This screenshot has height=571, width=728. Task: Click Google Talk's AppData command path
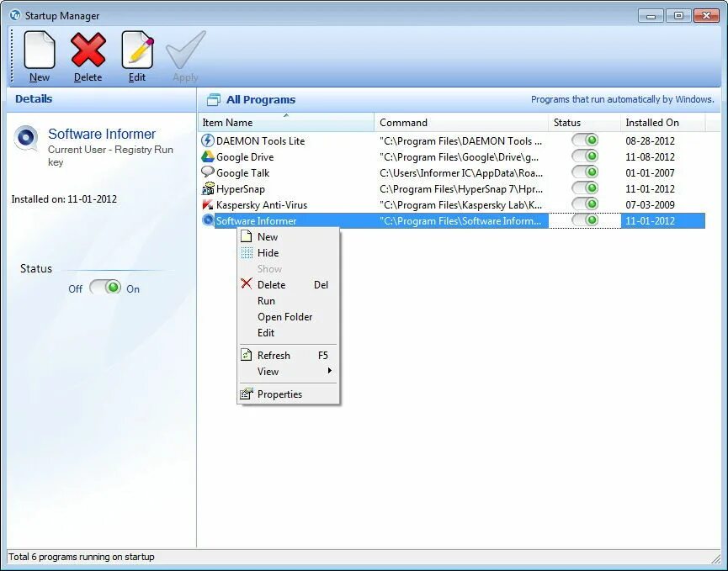461,173
